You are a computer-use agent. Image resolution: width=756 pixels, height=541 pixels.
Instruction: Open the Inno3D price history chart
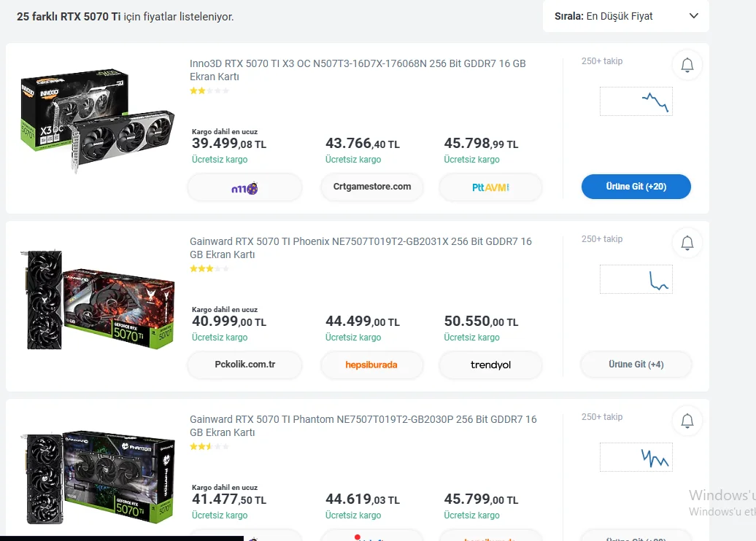coord(636,101)
